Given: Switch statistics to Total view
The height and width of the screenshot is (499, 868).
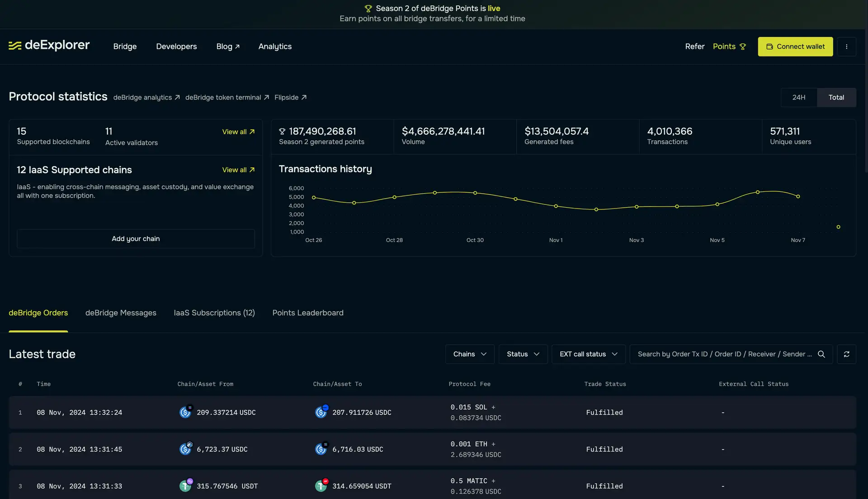Looking at the screenshot, I should click(x=836, y=97).
